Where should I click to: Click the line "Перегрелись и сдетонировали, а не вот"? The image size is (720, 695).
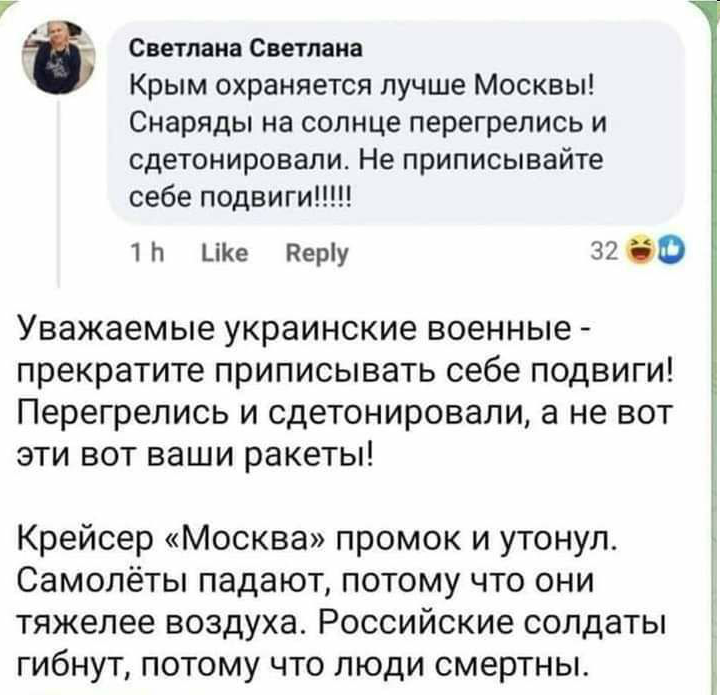344,414
